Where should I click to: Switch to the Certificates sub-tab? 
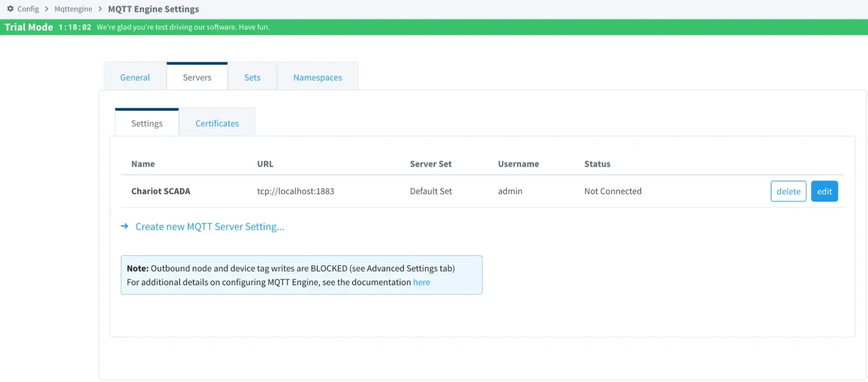pyautogui.click(x=217, y=123)
